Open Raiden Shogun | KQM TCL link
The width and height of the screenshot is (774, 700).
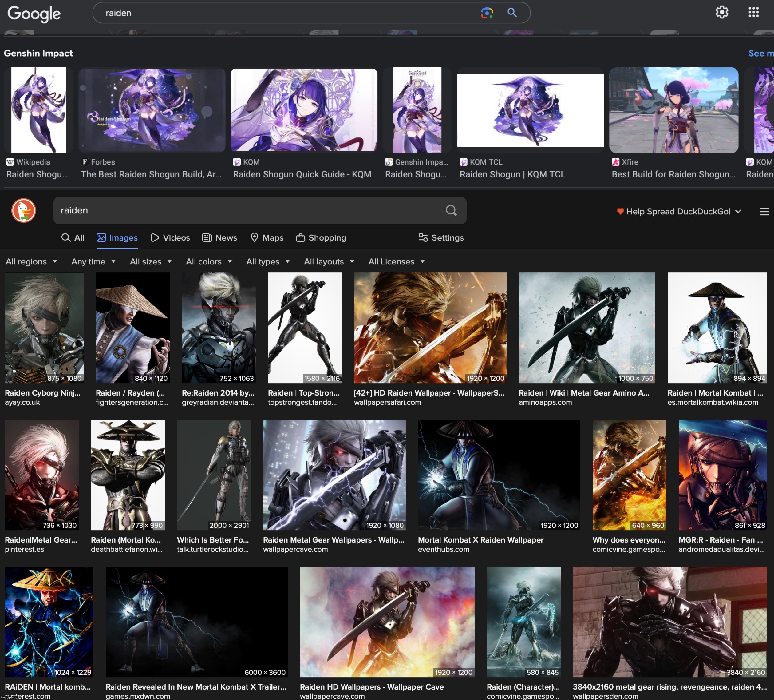(x=512, y=174)
